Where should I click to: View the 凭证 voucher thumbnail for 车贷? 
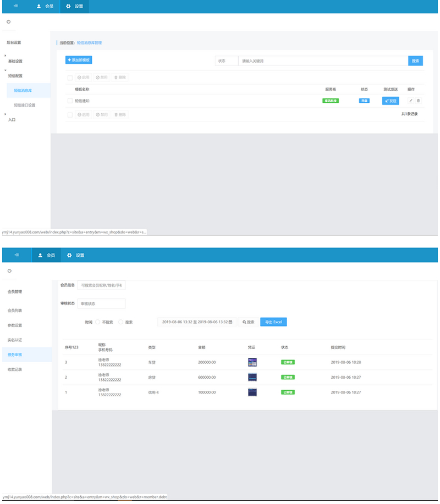click(x=252, y=362)
